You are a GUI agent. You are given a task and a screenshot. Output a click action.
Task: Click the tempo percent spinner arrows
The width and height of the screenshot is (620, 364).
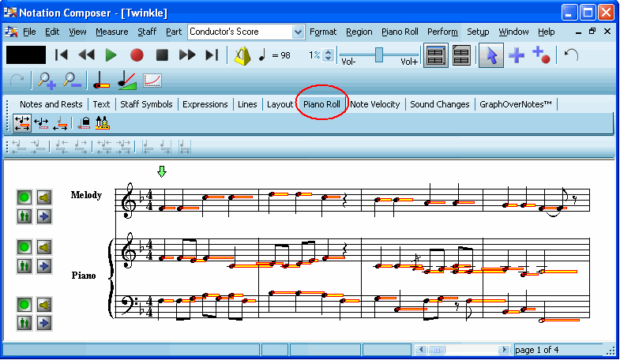(327, 55)
